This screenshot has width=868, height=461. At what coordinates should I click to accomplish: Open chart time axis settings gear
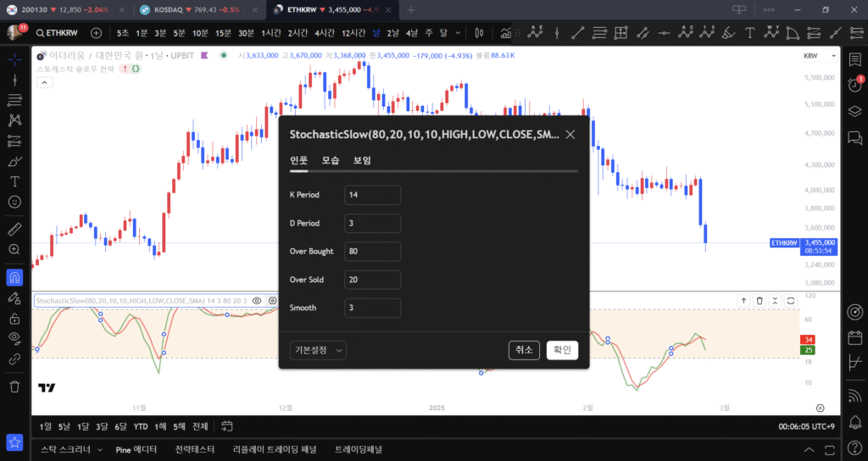820,408
